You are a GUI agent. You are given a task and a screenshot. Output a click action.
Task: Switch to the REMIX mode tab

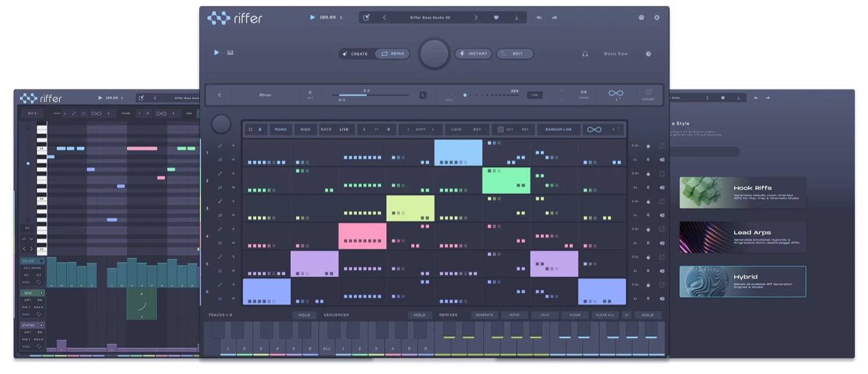[392, 54]
